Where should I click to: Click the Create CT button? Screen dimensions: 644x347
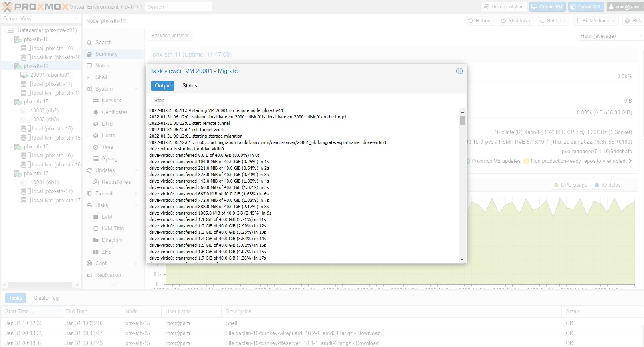click(x=585, y=7)
